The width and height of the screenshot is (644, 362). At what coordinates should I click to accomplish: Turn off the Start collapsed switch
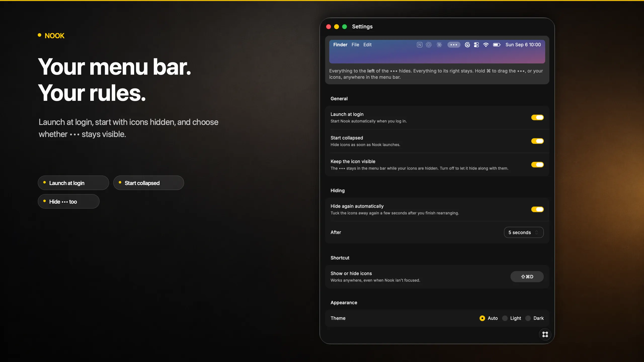[537, 141]
